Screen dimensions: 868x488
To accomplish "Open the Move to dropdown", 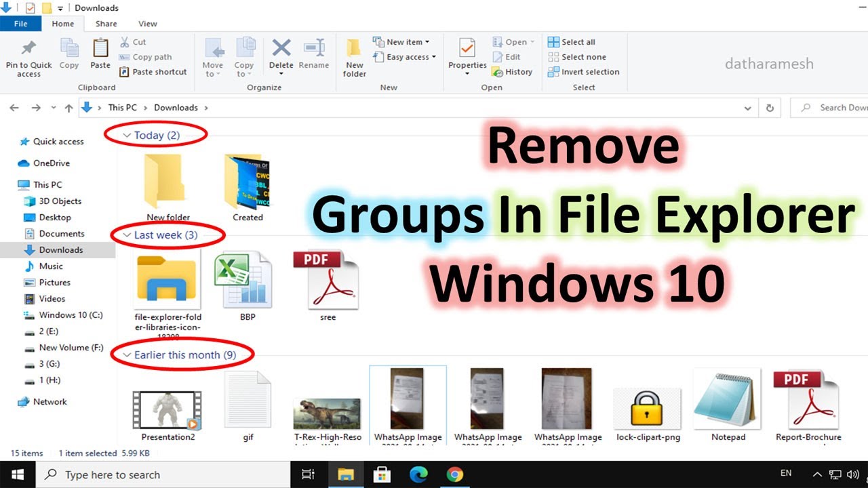I will click(x=213, y=58).
